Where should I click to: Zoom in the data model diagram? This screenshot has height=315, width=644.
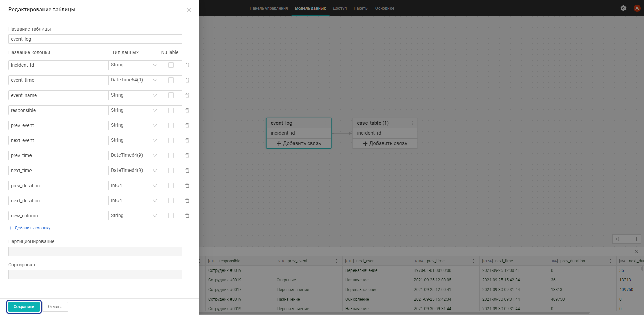coord(636,239)
